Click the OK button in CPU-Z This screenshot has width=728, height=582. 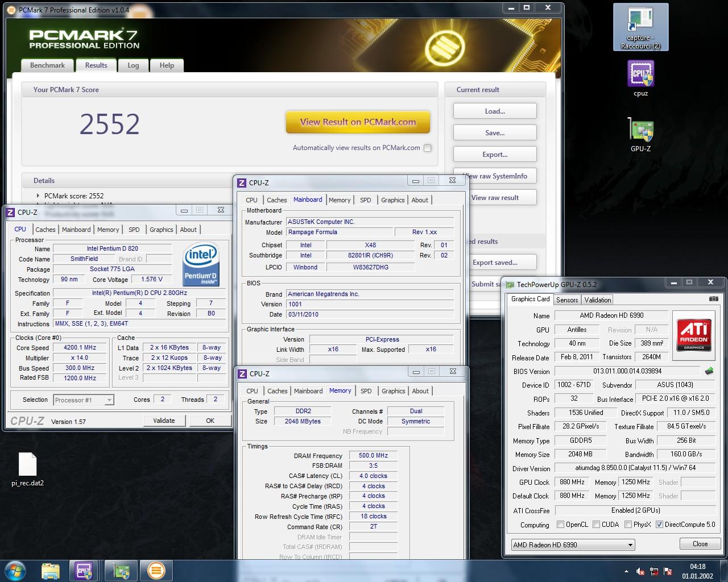(x=210, y=421)
